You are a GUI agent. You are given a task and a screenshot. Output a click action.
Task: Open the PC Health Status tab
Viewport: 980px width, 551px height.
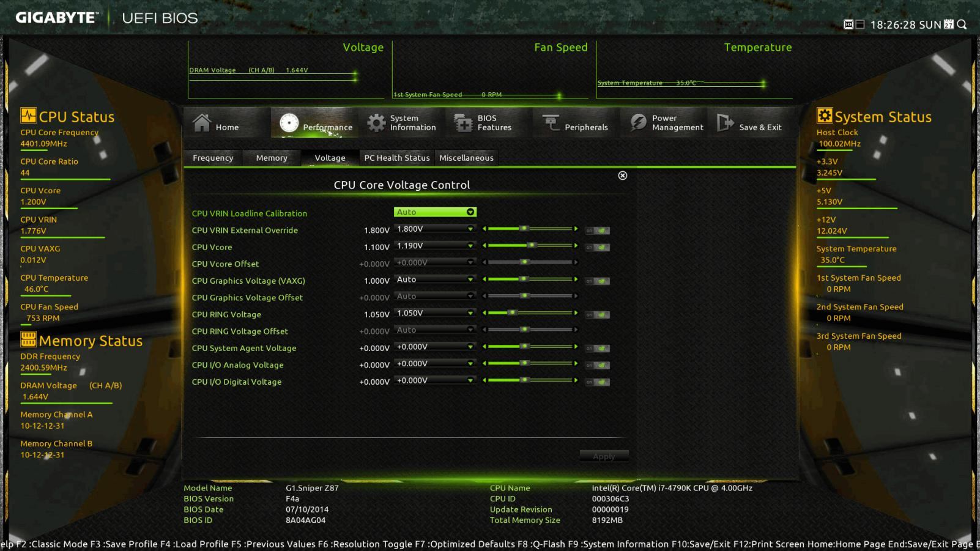pyautogui.click(x=397, y=158)
